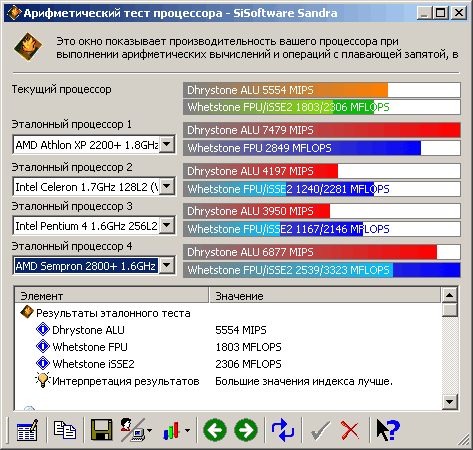Click info icon beside Dhrystone ALU row
This screenshot has width=473, height=450.
pyautogui.click(x=43, y=329)
